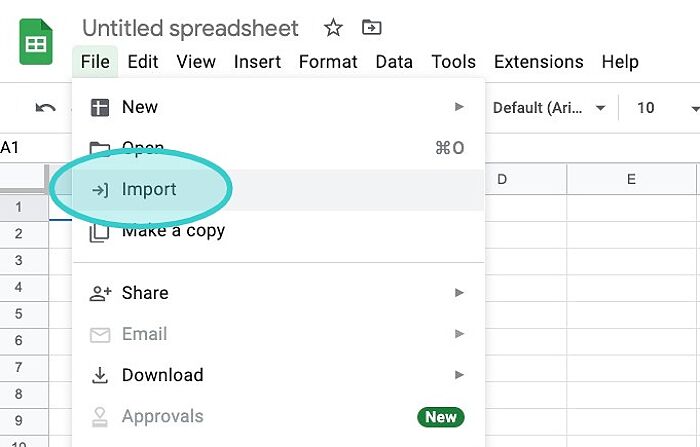Viewport: 700px width, 447px height.
Task: Click the Share person-plus icon
Action: pos(100,293)
